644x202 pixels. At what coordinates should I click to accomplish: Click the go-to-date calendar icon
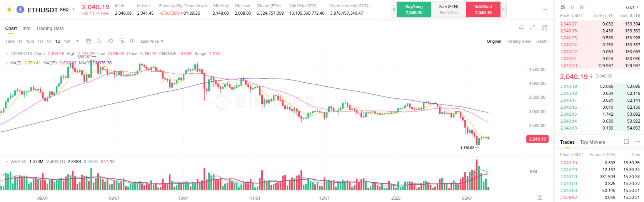(88, 41)
